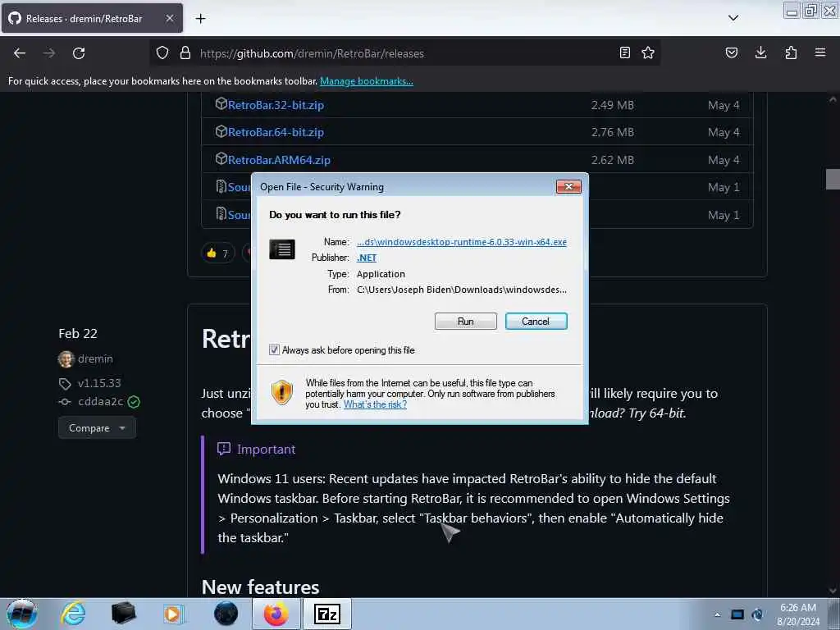This screenshot has width=840, height=630.
Task: Click the scrollbar up arrow
Action: [833, 99]
